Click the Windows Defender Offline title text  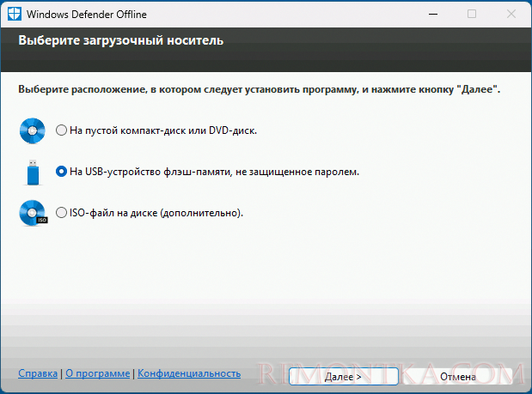(87, 15)
